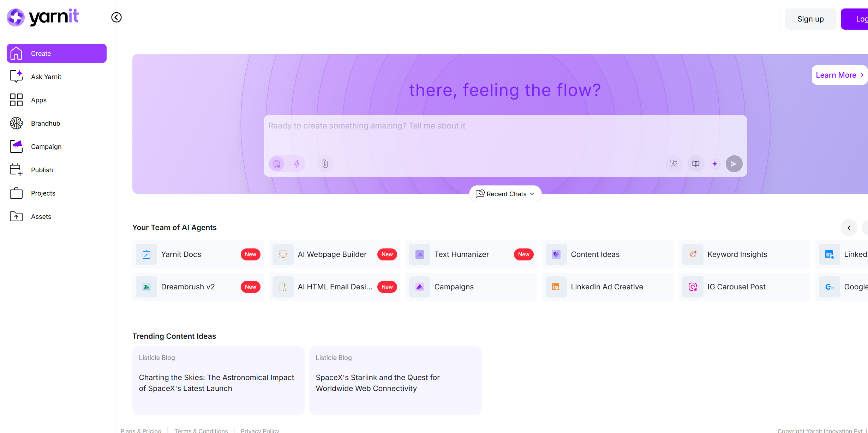
Task: Open the AI HTML Email Designer agent
Action: (x=335, y=287)
